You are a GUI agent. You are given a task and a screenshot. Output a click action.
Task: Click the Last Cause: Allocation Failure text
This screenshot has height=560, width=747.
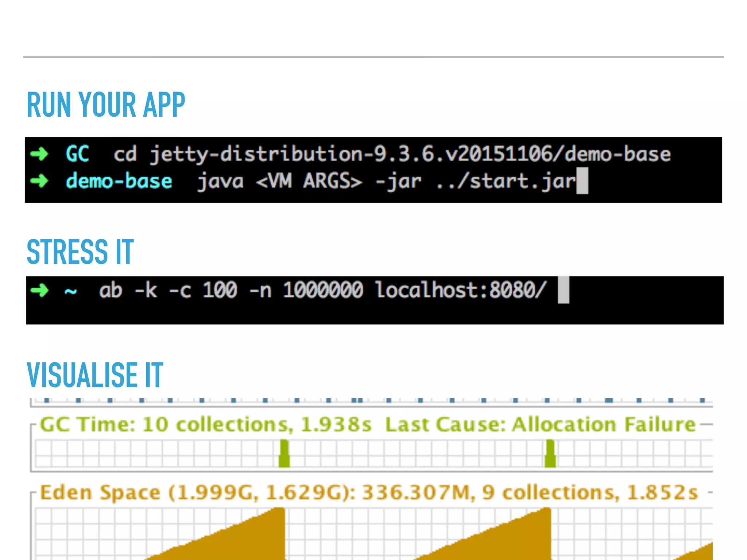coord(541,425)
